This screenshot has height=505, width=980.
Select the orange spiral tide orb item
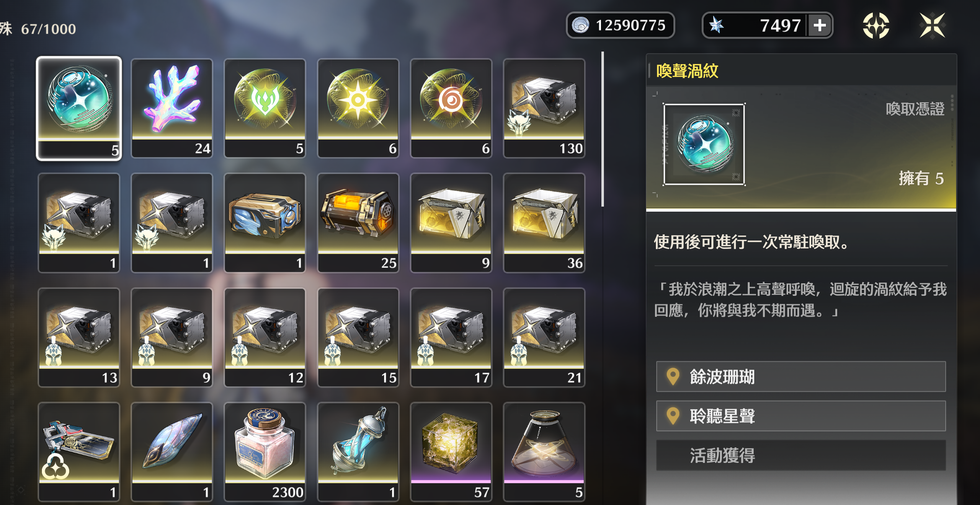pos(451,108)
